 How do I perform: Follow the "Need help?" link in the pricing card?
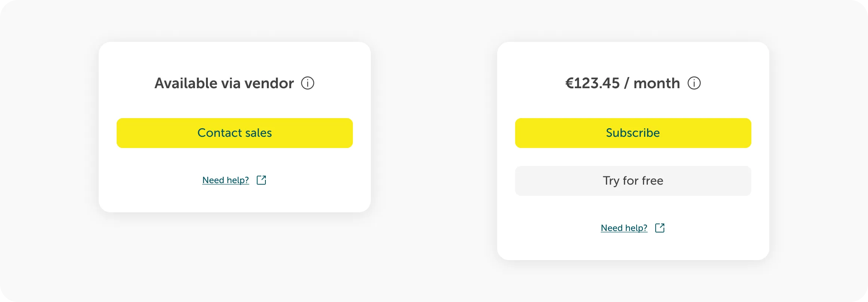(624, 228)
